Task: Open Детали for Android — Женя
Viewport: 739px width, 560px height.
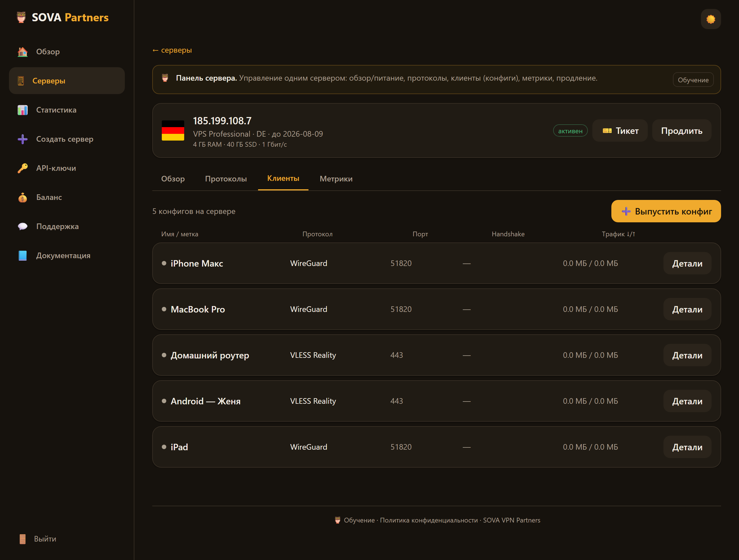Action: tap(687, 401)
